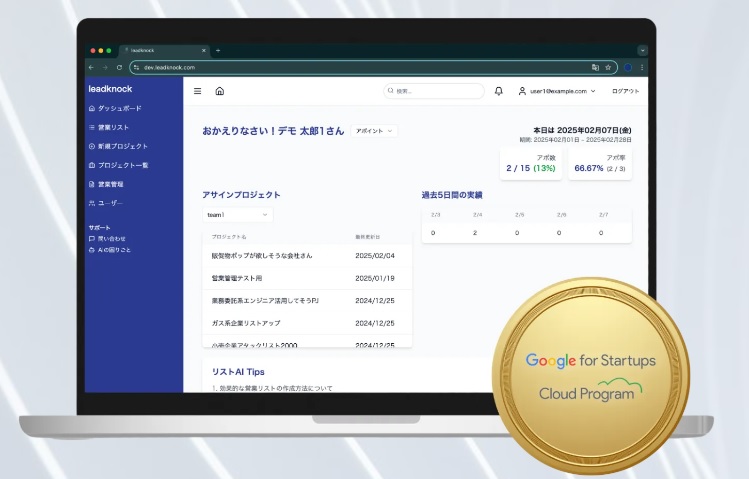The height and width of the screenshot is (479, 749).
Task: Open the Chrome three-dot menu
Action: (x=642, y=67)
